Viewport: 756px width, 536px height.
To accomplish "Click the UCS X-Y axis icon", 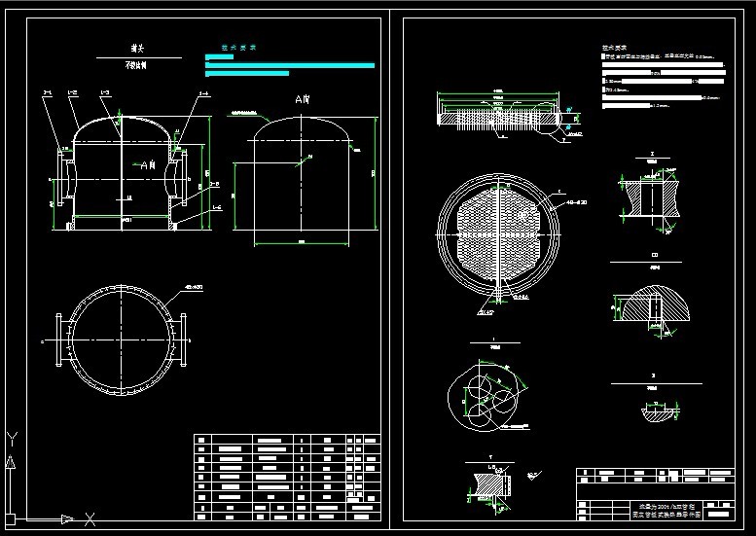I will (x=50, y=480).
